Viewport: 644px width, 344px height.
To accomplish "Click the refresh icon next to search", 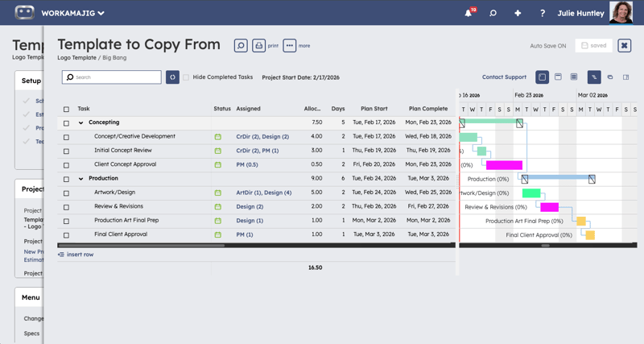I will point(172,77).
